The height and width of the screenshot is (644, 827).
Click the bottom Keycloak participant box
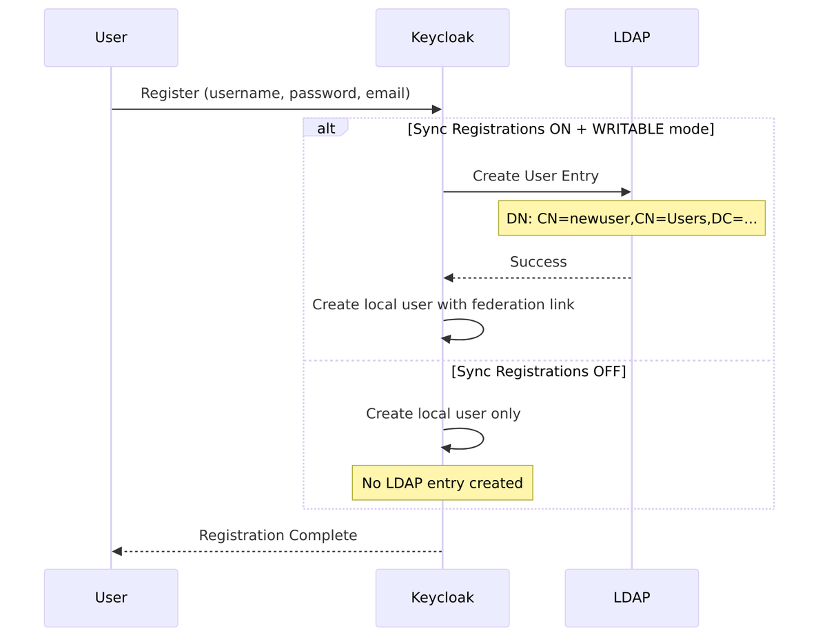pyautogui.click(x=442, y=598)
